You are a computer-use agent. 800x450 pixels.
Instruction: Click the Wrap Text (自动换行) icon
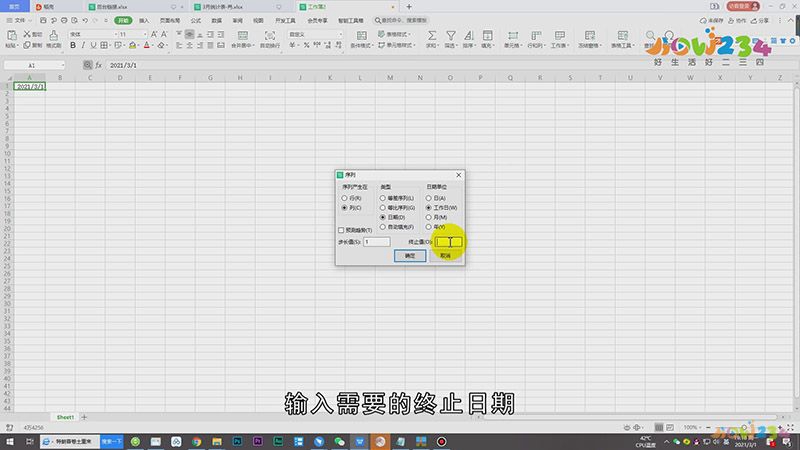270,35
